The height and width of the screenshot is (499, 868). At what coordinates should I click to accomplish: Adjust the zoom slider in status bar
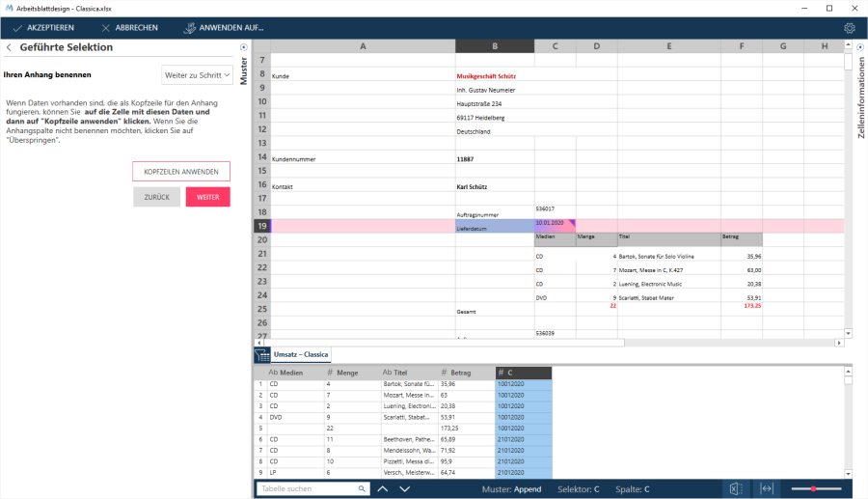(x=815, y=489)
